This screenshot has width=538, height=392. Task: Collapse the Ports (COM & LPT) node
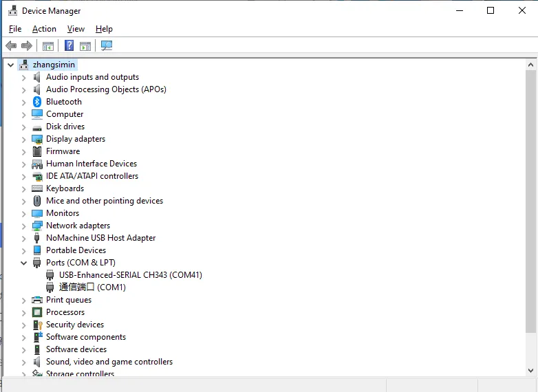(23, 263)
